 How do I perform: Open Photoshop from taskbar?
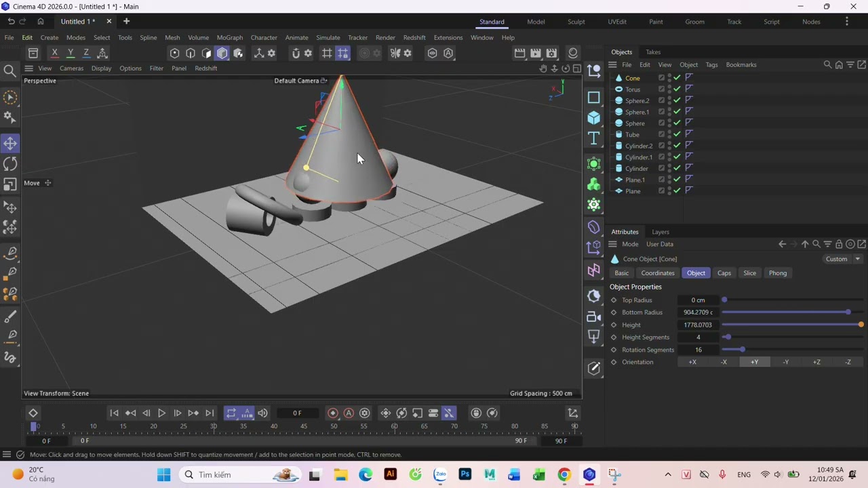tap(465, 474)
